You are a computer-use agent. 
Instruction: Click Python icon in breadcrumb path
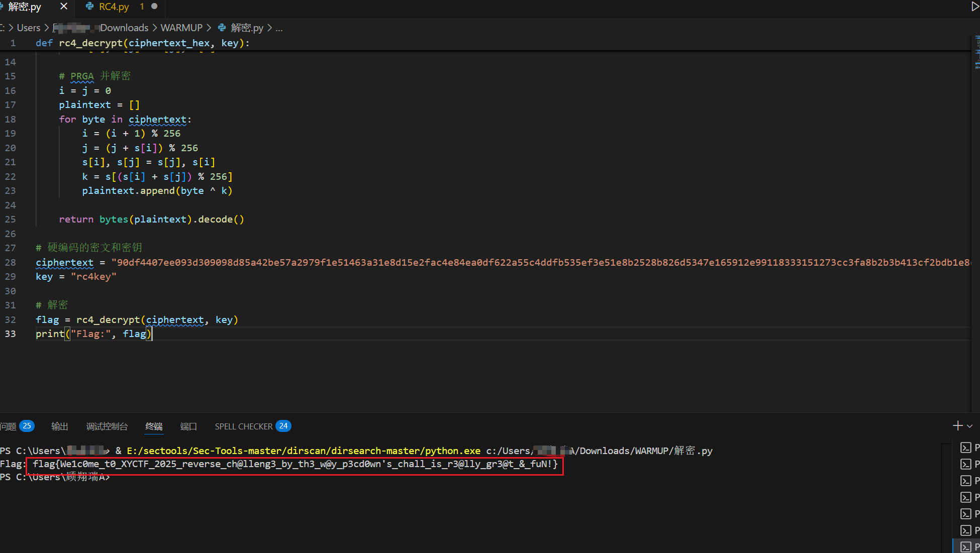pos(222,28)
